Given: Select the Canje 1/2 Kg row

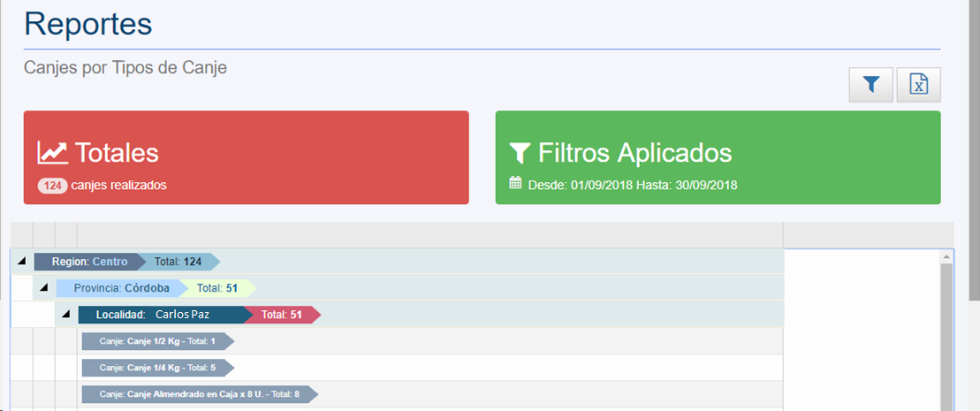Looking at the screenshot, I should (156, 341).
